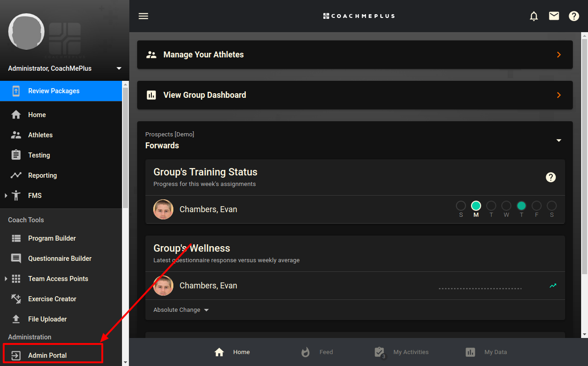The image size is (588, 366).
Task: Click the CoachMePlus header logo
Action: (x=359, y=16)
